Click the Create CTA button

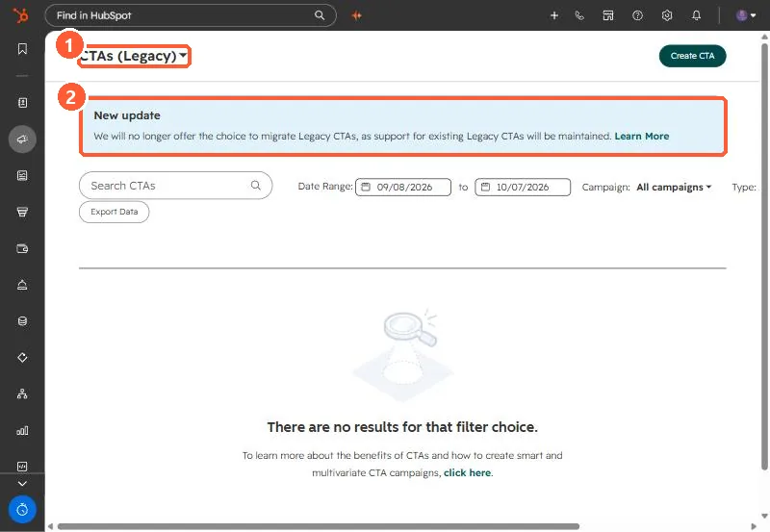click(x=692, y=56)
